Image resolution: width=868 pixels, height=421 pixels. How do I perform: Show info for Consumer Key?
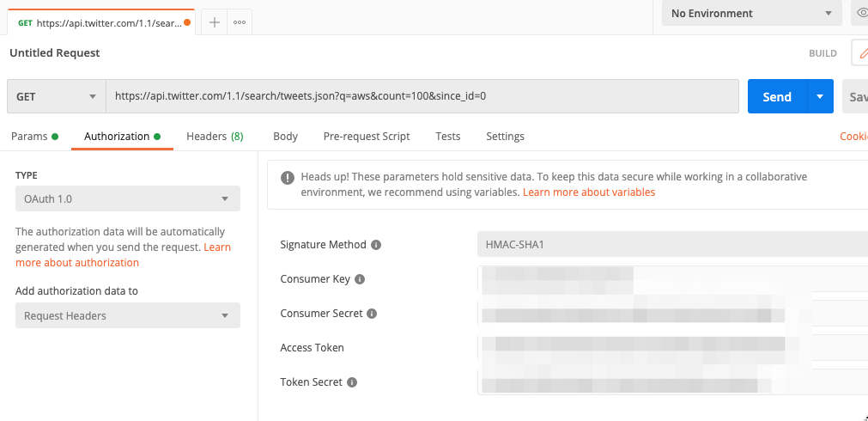[x=359, y=279]
